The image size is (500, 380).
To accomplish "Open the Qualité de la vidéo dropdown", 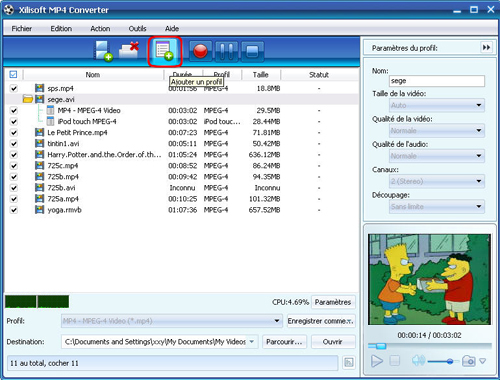I will 437,130.
